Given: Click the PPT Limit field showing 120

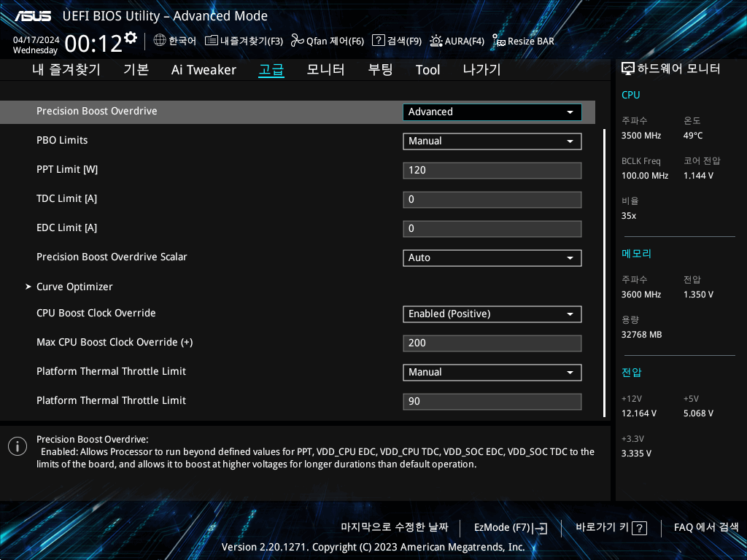Looking at the screenshot, I should click(x=492, y=171).
